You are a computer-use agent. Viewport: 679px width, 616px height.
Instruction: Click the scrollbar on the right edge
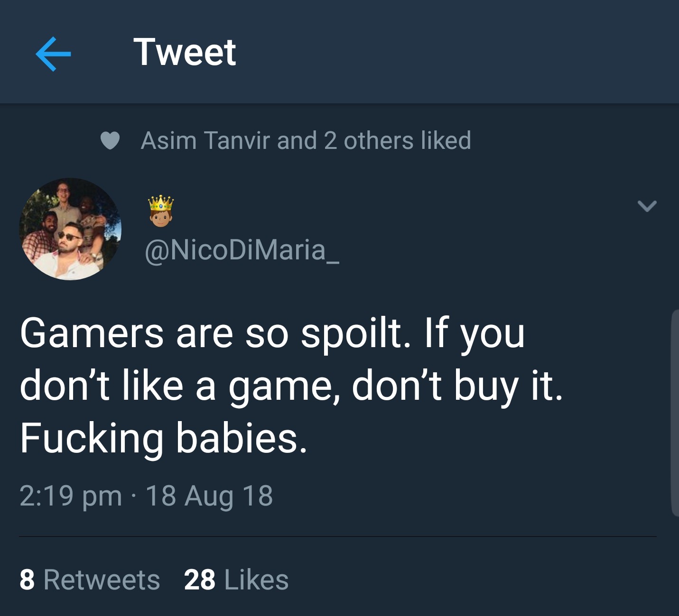coord(675,413)
